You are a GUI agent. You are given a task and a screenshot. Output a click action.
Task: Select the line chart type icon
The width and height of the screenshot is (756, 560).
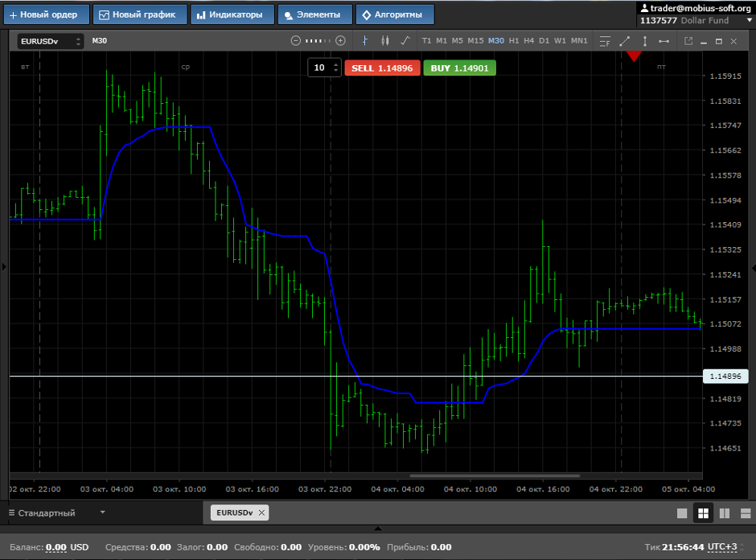405,41
